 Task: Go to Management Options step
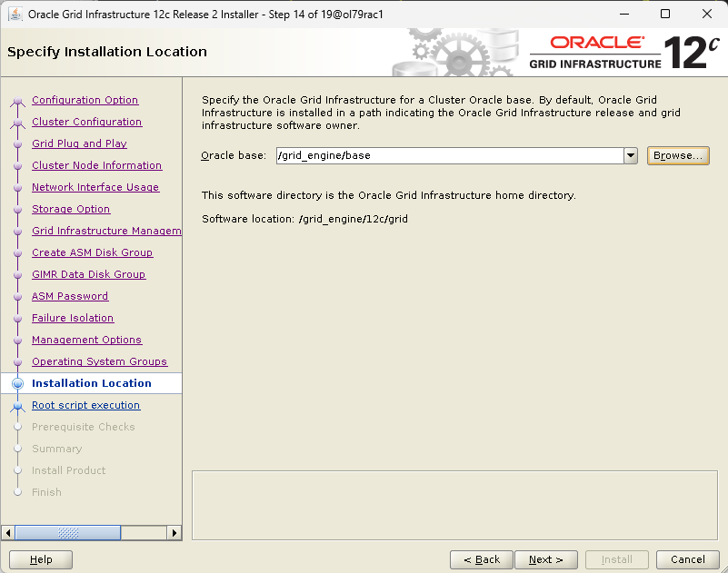[87, 340]
